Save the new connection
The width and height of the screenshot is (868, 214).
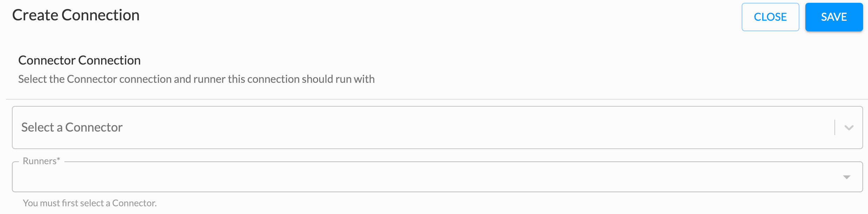[834, 17]
